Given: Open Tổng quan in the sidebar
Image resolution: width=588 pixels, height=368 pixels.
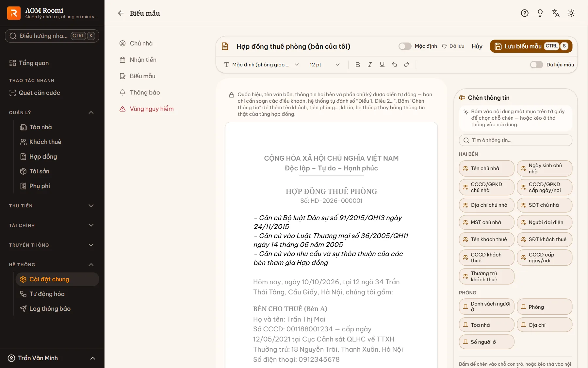Looking at the screenshot, I should click(x=34, y=63).
